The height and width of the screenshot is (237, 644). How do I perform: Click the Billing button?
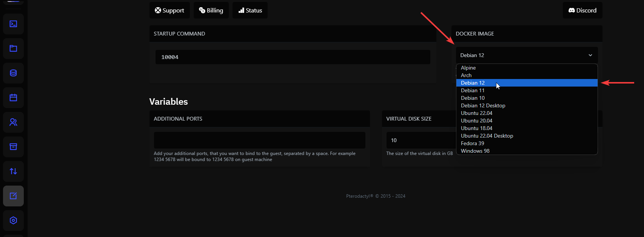pos(211,10)
